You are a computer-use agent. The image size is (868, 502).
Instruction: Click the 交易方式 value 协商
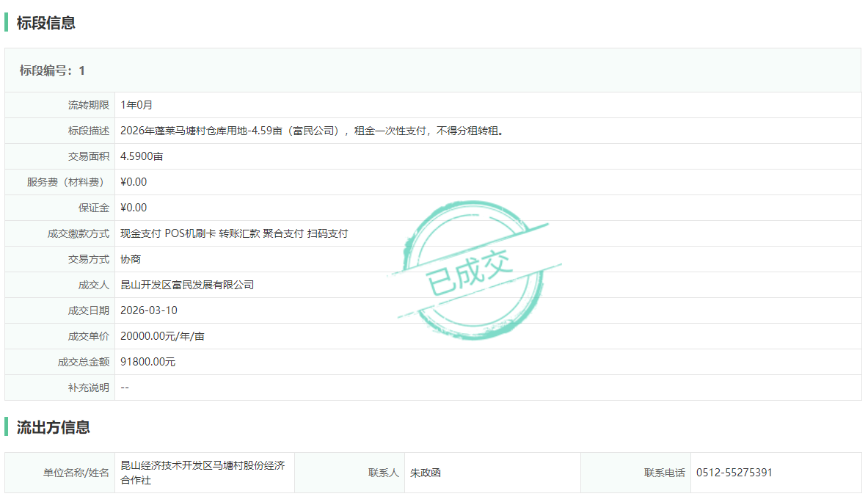click(x=131, y=259)
